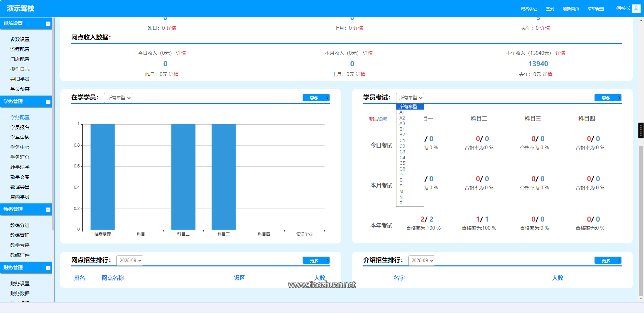Click the 科目二 bar in chart
644x313 pixels.
click(x=183, y=177)
